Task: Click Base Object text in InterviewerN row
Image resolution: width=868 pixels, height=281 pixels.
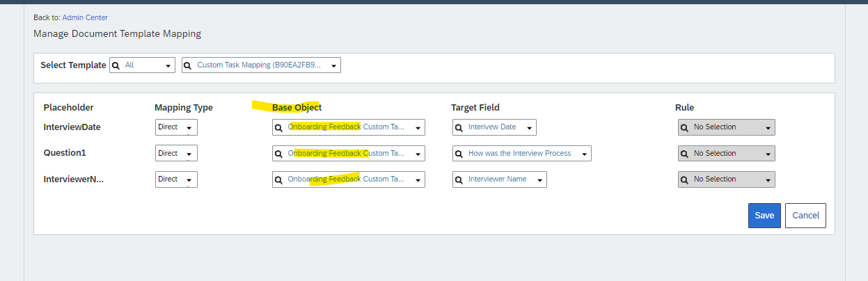Action: coord(346,179)
